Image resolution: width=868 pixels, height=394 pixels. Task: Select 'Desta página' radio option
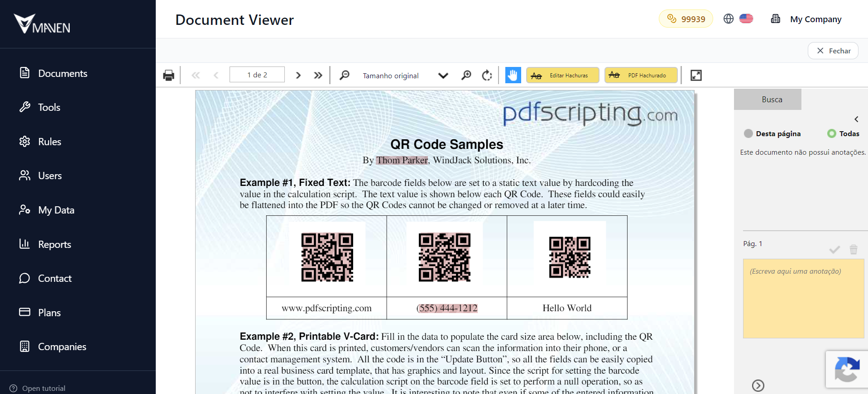[748, 133]
